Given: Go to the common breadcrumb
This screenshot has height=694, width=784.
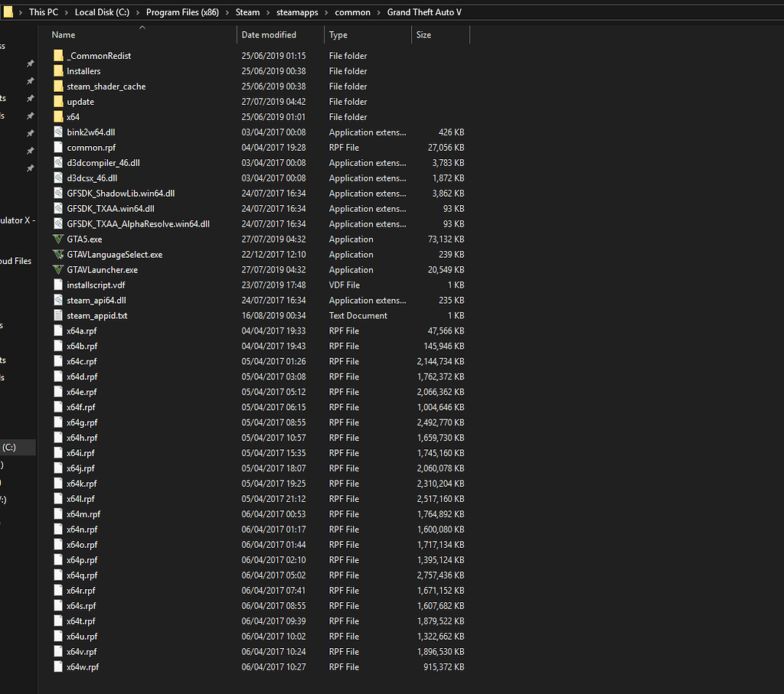Looking at the screenshot, I should pos(352,12).
